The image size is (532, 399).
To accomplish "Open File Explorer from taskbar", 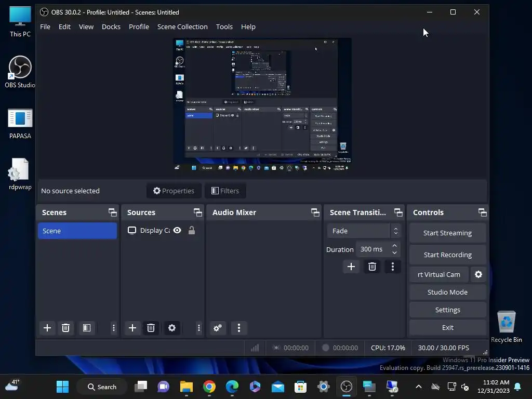I will tap(187, 387).
